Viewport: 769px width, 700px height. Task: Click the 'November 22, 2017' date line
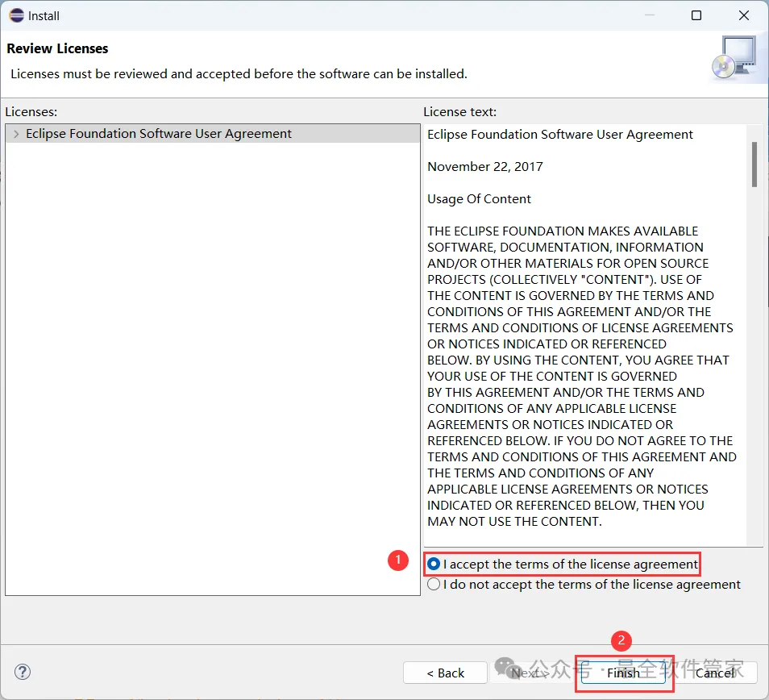click(485, 167)
